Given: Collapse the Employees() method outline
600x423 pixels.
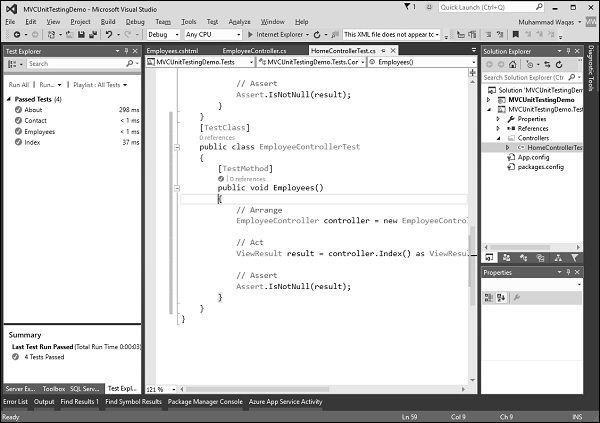Looking at the screenshot, I should click(177, 188).
